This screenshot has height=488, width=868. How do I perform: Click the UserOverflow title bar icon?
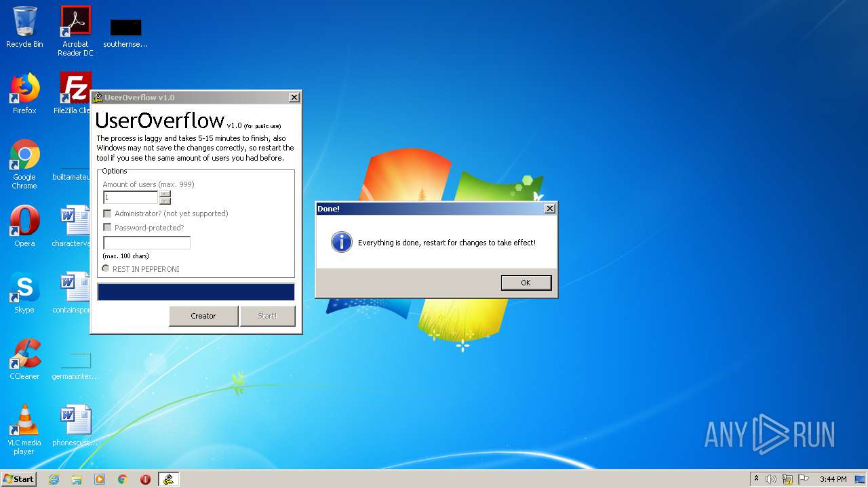click(98, 98)
